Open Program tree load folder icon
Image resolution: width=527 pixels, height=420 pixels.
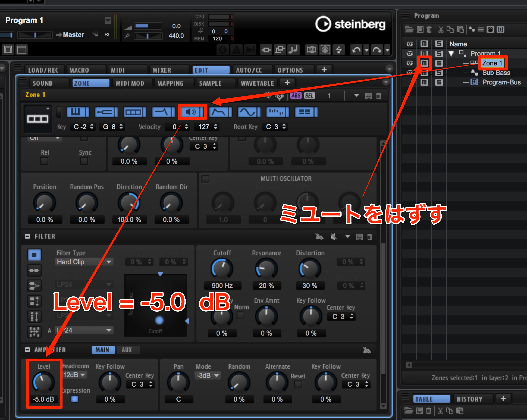pyautogui.click(x=409, y=29)
